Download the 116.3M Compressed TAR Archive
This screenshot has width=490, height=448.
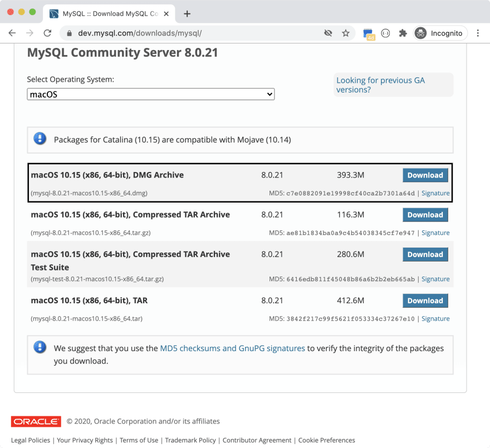[425, 215]
